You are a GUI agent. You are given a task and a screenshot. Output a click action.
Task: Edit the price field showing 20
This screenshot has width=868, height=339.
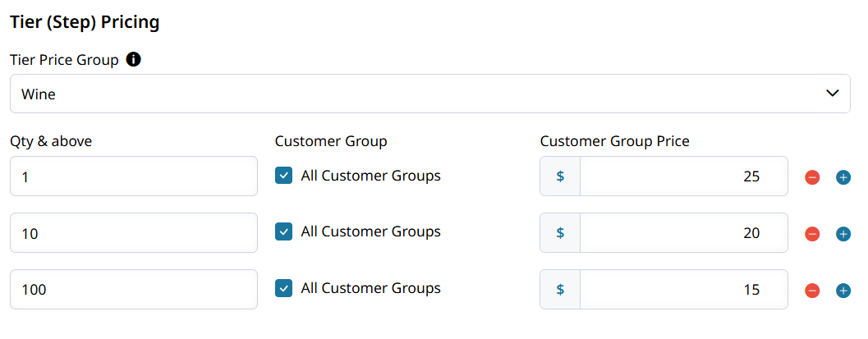(x=683, y=233)
